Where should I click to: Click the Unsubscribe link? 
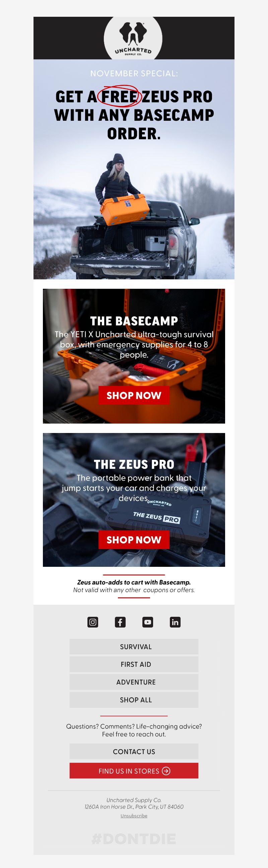134,816
